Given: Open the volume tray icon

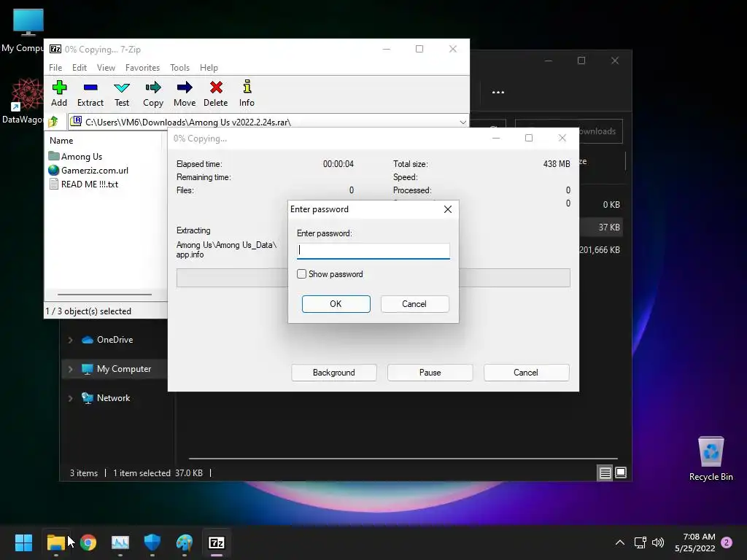Looking at the screenshot, I should [658, 542].
